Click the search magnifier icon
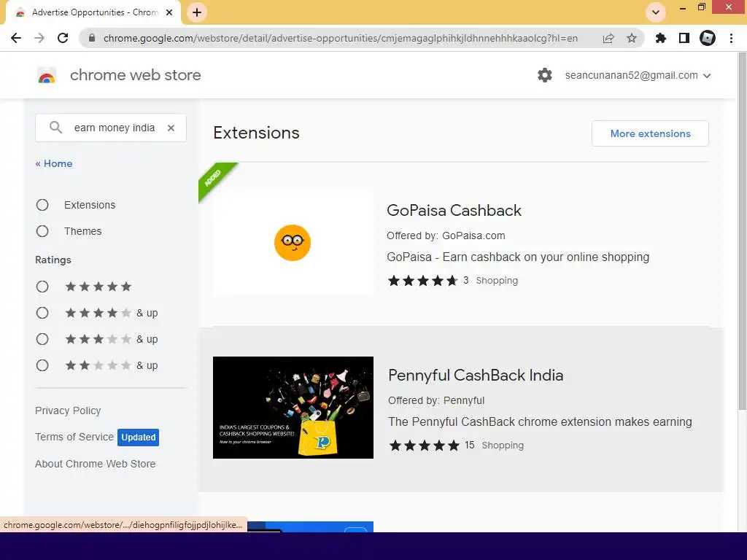 tap(55, 128)
